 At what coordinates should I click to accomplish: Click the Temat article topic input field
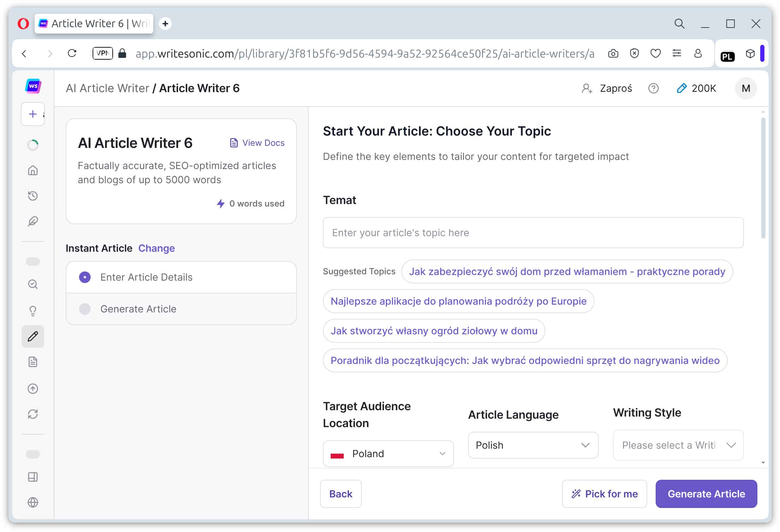tap(533, 233)
